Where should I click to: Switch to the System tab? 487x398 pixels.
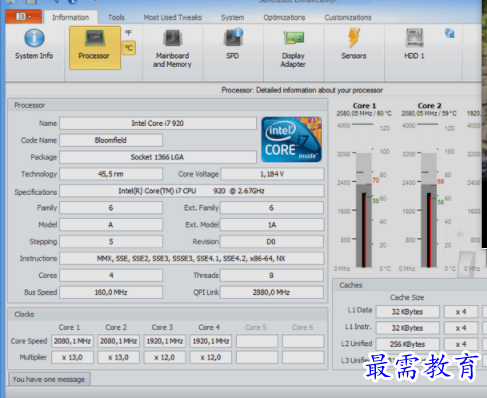[233, 17]
